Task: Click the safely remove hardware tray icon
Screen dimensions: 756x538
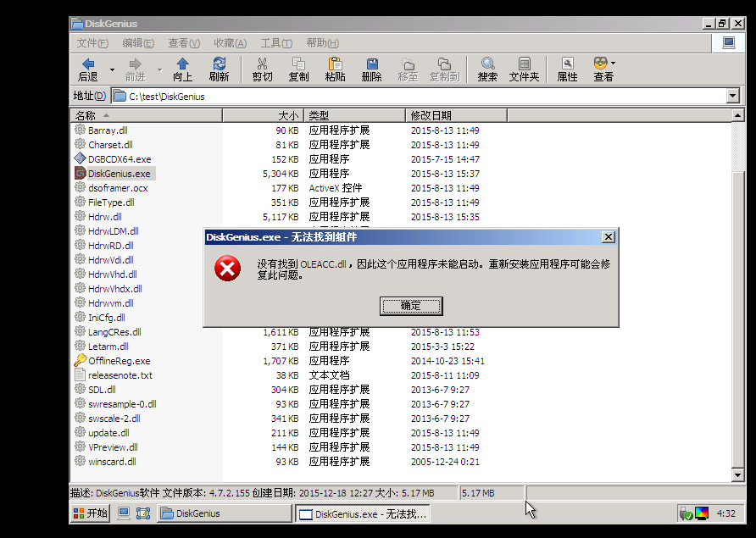Action: (686, 514)
